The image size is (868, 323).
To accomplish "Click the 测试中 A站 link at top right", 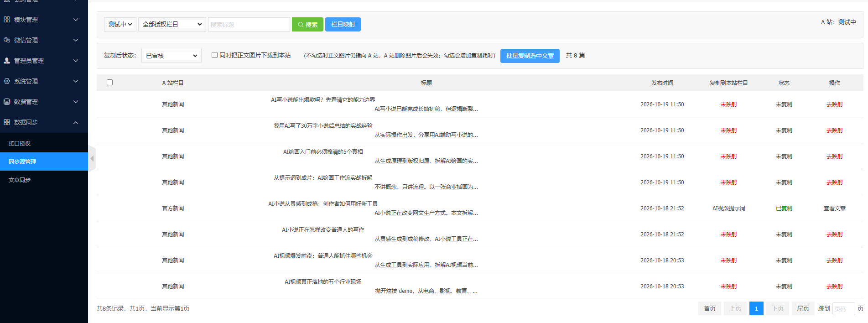I will coord(847,22).
